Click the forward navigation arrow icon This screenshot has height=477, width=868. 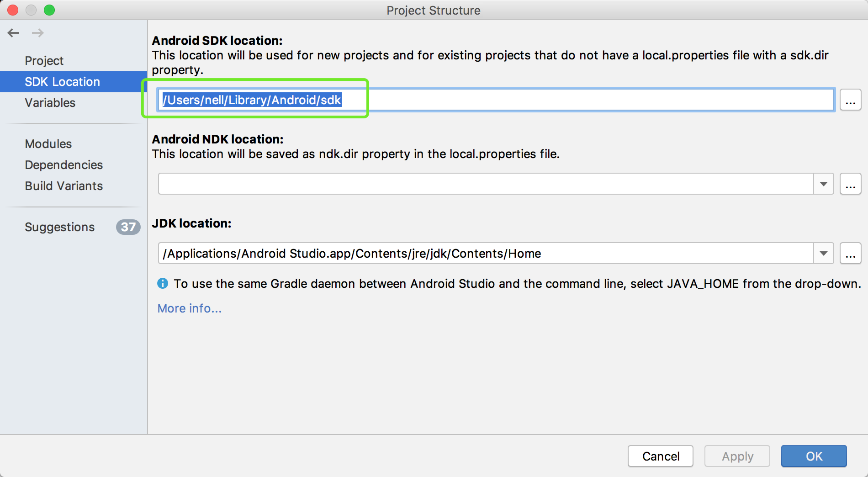point(38,33)
